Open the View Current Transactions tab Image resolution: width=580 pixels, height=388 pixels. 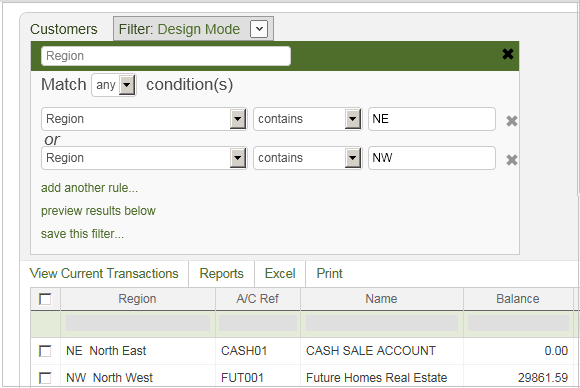[104, 273]
